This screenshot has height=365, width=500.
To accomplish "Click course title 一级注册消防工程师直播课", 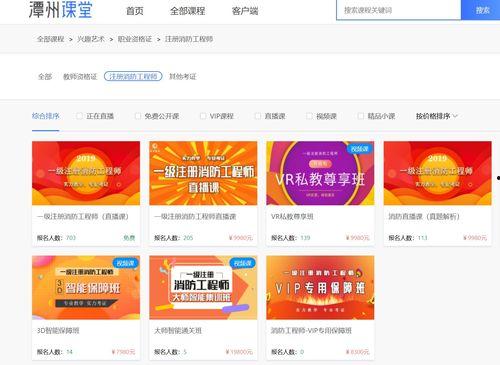I will 195,217.
